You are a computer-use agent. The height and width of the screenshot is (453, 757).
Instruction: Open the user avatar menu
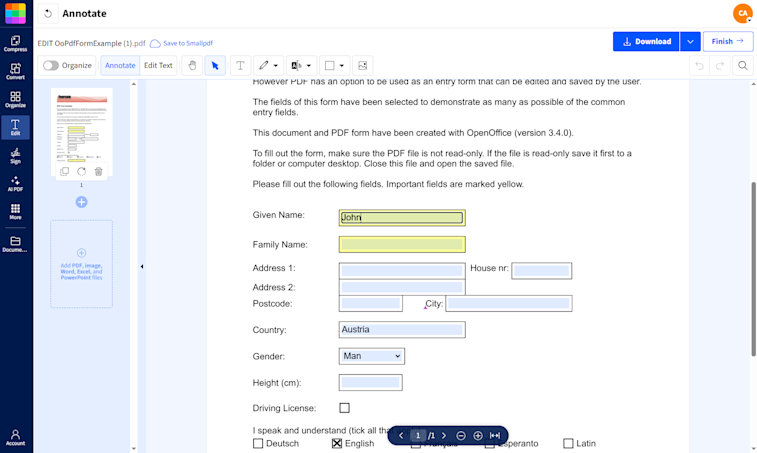(x=743, y=14)
